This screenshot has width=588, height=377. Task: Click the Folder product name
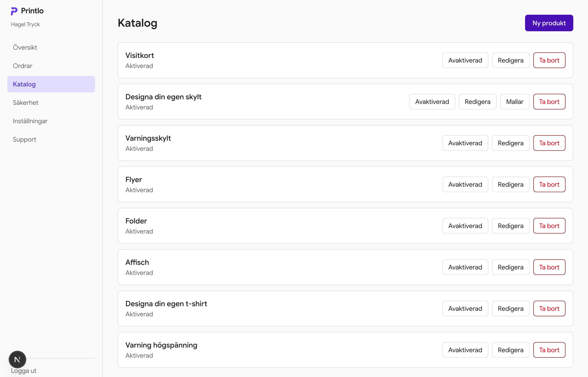[136, 221]
